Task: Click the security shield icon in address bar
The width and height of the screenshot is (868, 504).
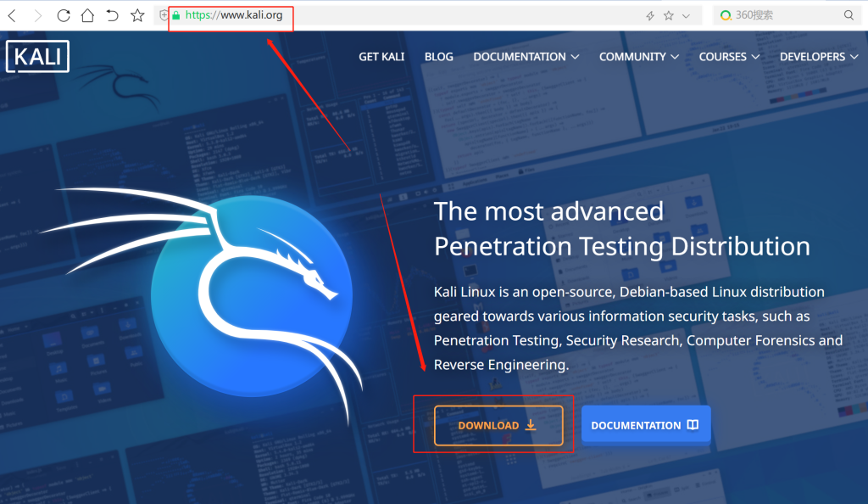Action: point(164,15)
